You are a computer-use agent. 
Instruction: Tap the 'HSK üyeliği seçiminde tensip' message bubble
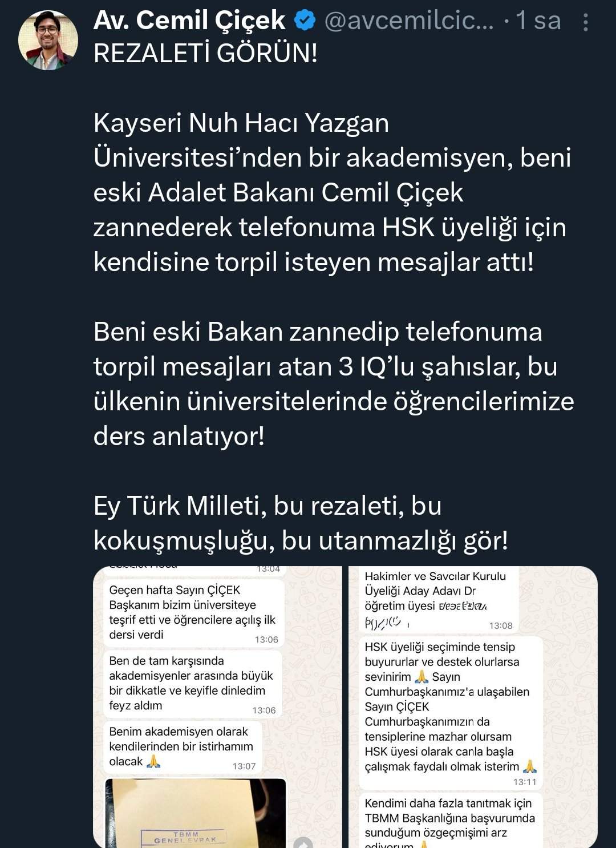[x=450, y=713]
